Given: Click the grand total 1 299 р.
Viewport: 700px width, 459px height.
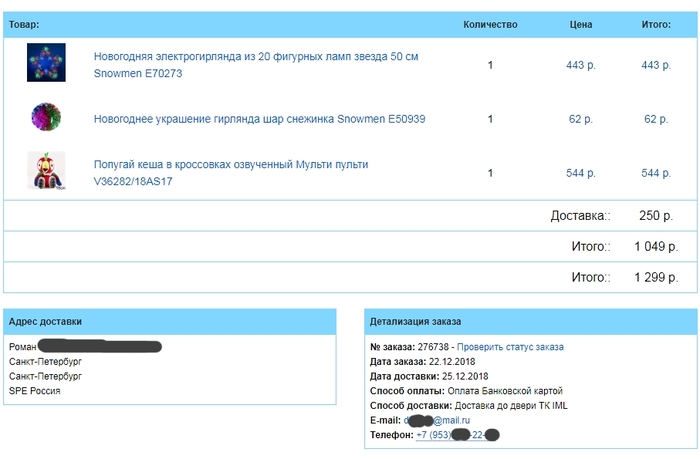Looking at the screenshot, I should [655, 277].
